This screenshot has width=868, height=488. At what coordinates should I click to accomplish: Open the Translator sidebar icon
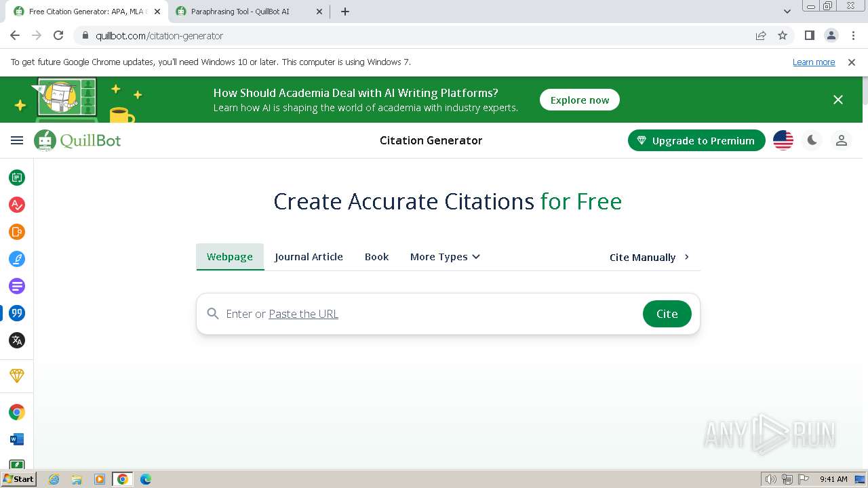tap(17, 340)
